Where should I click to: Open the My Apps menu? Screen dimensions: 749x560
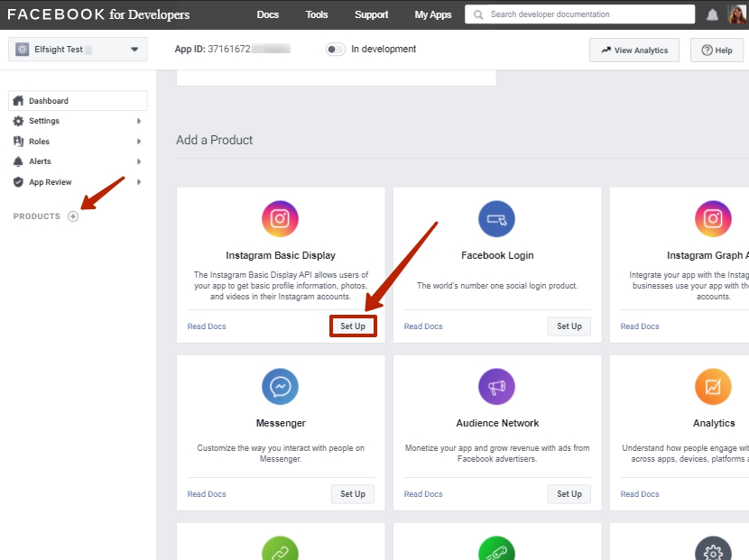point(433,15)
